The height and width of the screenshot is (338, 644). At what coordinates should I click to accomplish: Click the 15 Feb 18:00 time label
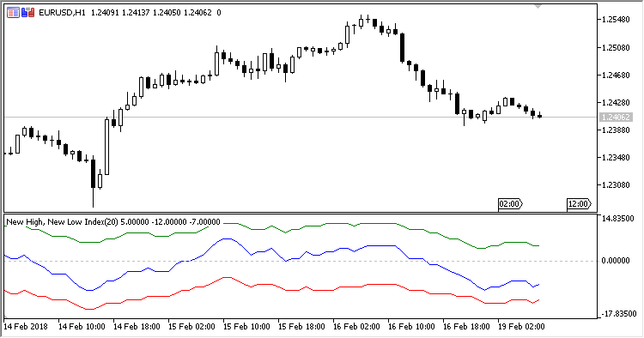click(x=302, y=327)
